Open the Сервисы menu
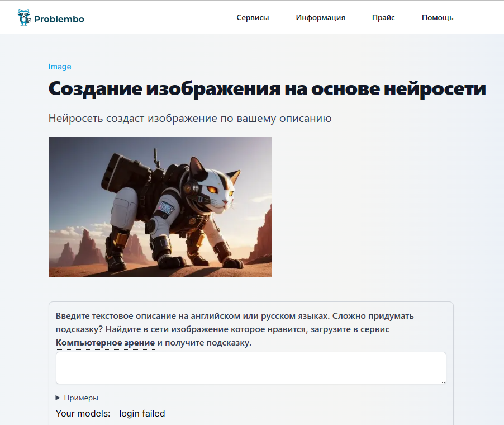The image size is (504, 425). point(253,18)
